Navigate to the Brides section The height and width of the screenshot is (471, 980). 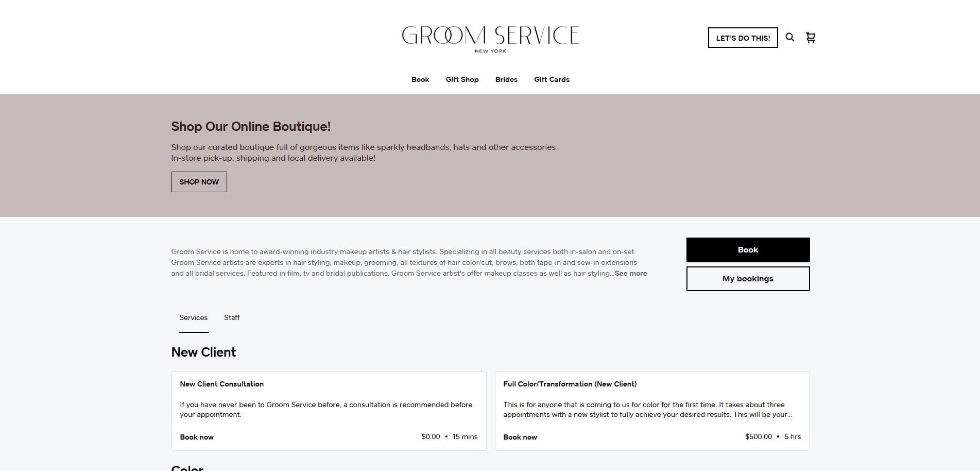pyautogui.click(x=506, y=79)
